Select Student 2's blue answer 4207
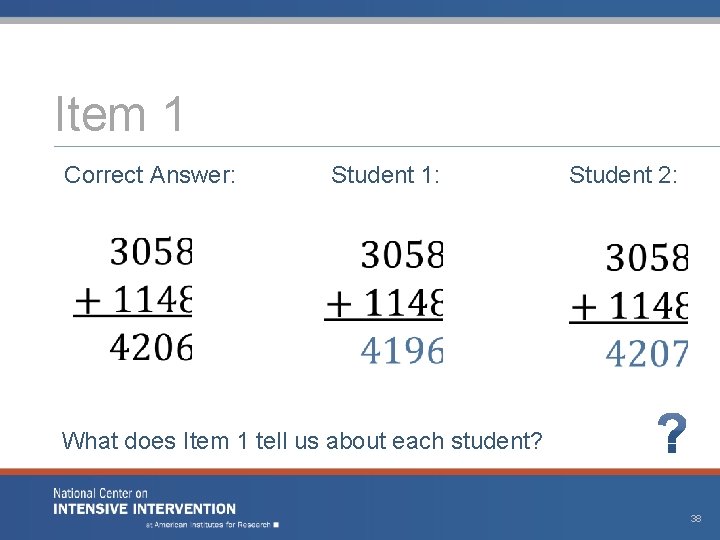The width and height of the screenshot is (720, 540). pyautogui.click(x=647, y=353)
